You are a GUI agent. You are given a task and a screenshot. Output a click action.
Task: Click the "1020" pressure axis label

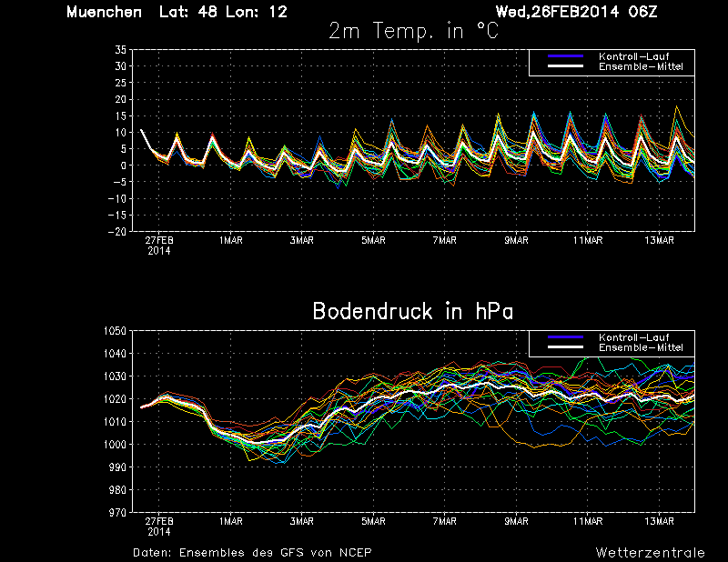click(x=115, y=399)
